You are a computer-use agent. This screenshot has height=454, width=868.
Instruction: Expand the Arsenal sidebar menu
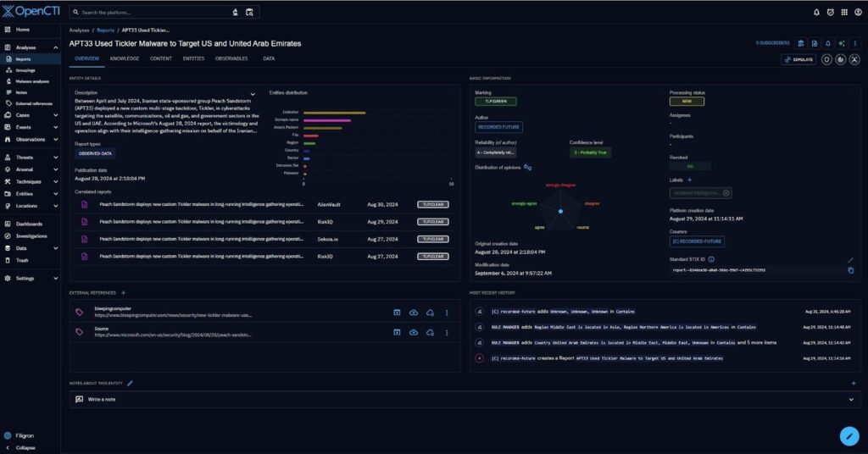[55, 169]
